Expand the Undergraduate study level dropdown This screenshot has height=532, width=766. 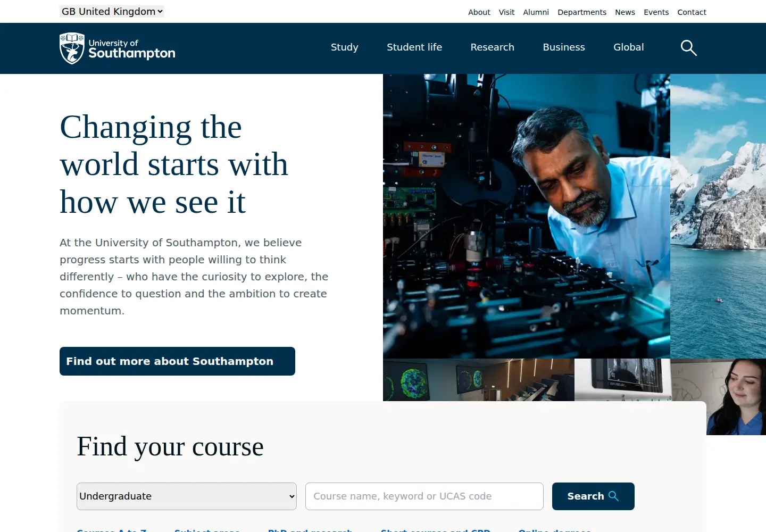coord(187,496)
